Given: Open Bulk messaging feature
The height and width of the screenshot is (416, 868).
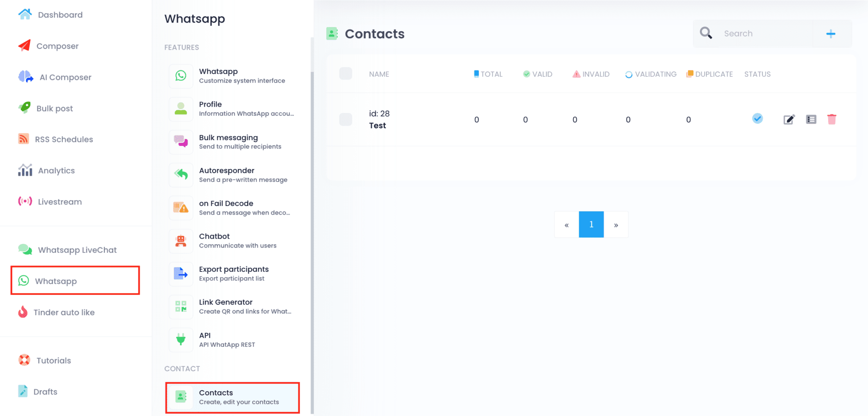Looking at the screenshot, I should point(228,141).
